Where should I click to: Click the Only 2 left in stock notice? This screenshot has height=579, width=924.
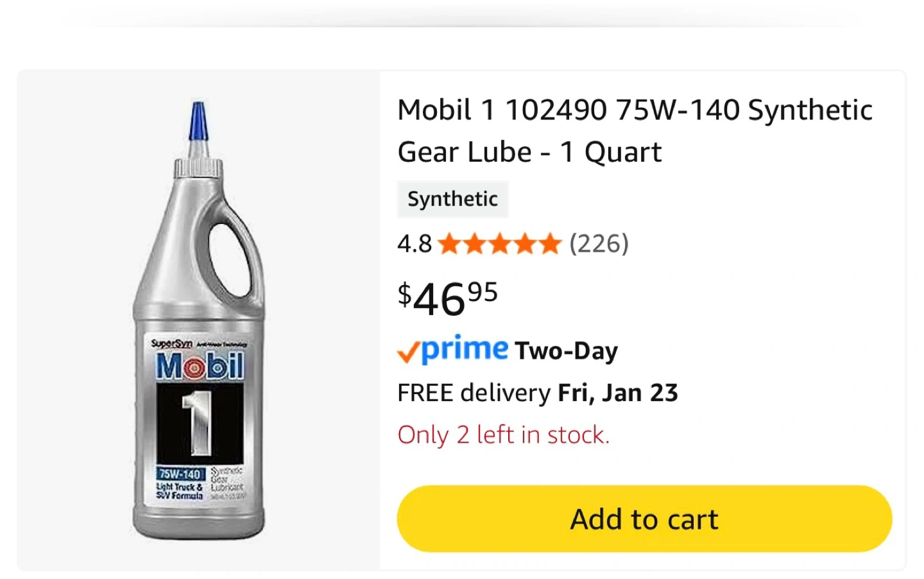click(x=503, y=435)
